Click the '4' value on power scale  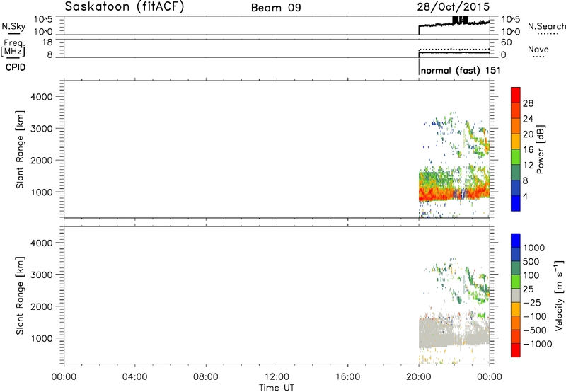[525, 196]
